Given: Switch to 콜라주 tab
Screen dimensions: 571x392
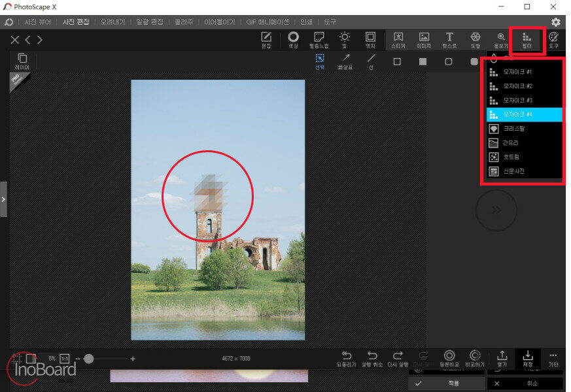Looking at the screenshot, I should pos(184,22).
